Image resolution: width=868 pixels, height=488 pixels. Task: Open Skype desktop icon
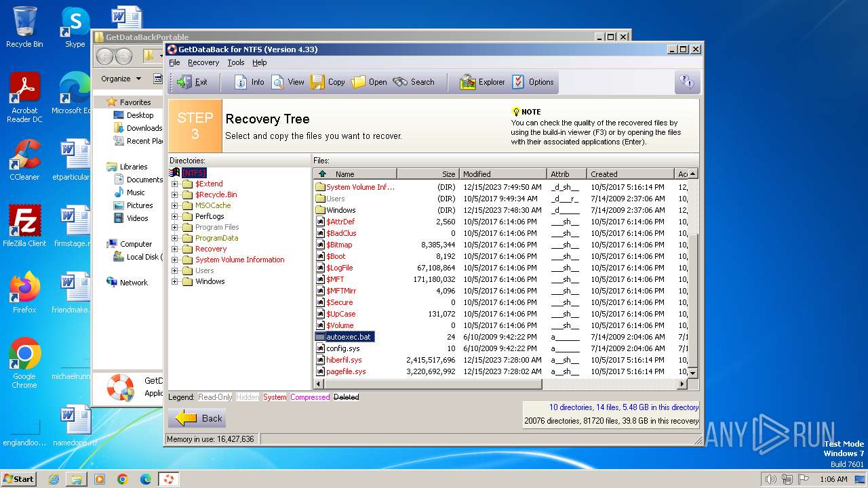(75, 27)
